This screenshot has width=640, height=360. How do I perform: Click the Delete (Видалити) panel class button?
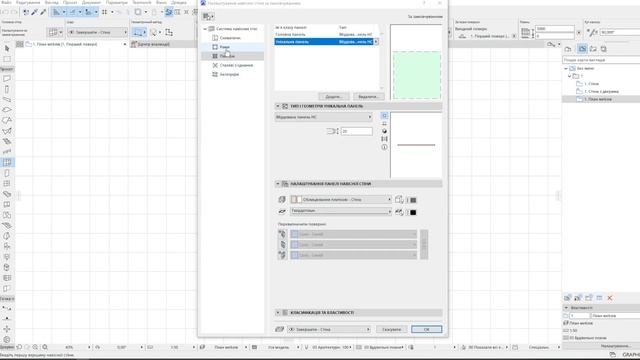click(x=368, y=97)
